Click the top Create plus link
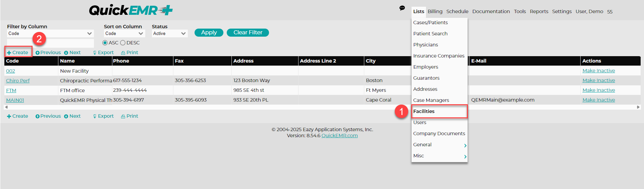 (x=18, y=52)
